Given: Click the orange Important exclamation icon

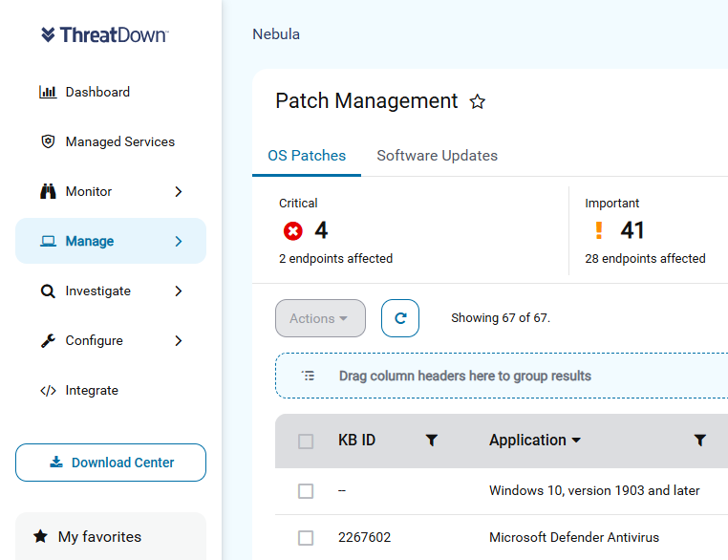Looking at the screenshot, I should (599, 230).
